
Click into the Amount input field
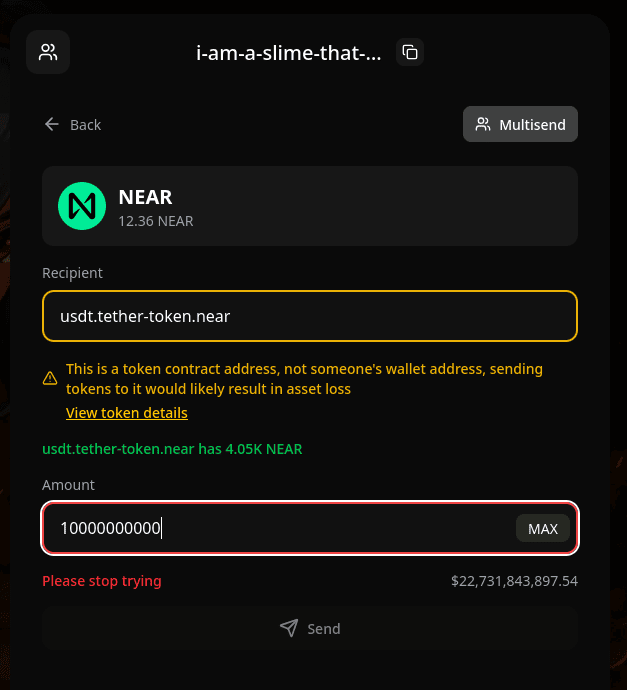click(280, 528)
